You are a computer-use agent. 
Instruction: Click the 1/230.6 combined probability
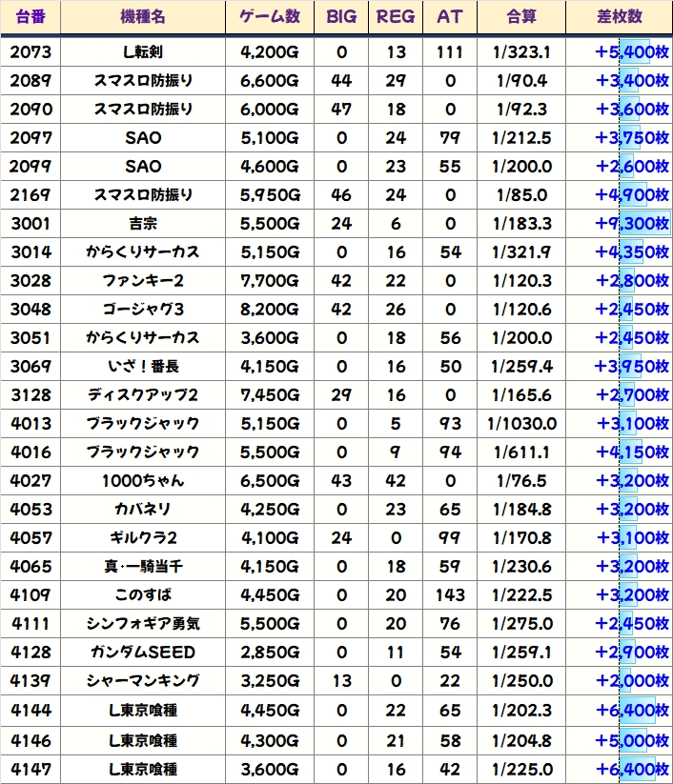click(521, 566)
